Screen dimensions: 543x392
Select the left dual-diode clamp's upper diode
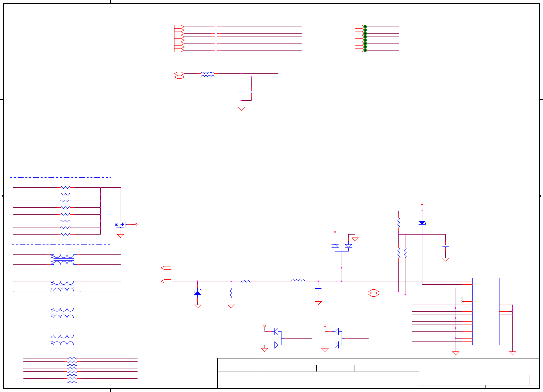[276, 331]
